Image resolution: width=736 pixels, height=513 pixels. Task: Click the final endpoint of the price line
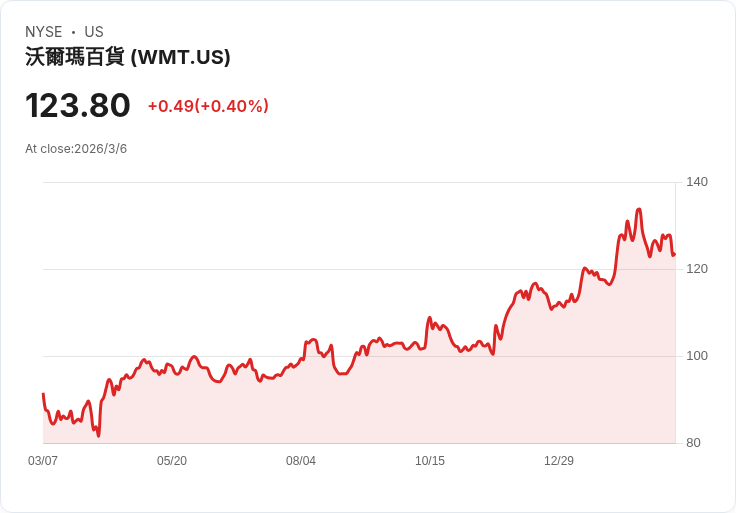675,254
